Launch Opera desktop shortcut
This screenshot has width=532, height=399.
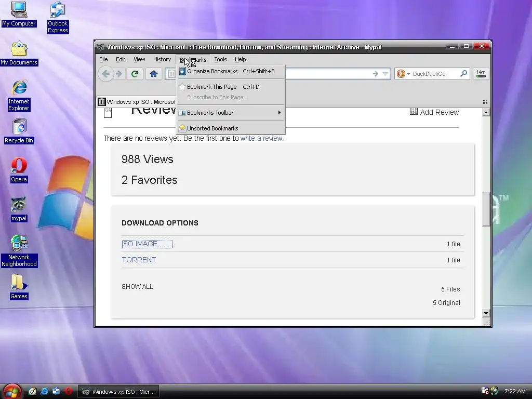pos(19,170)
